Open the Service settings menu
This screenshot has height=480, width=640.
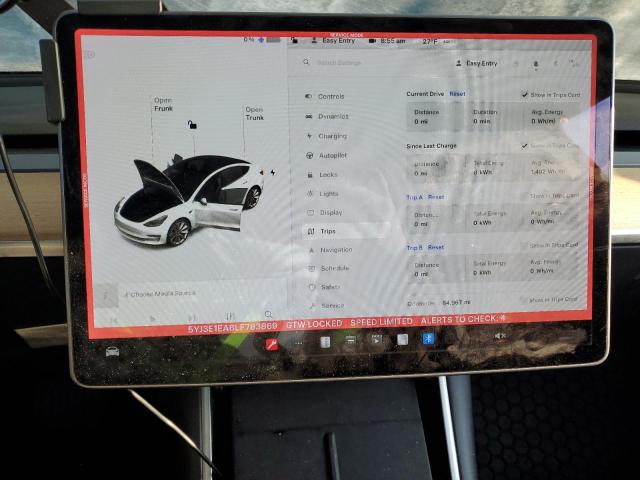click(327, 306)
